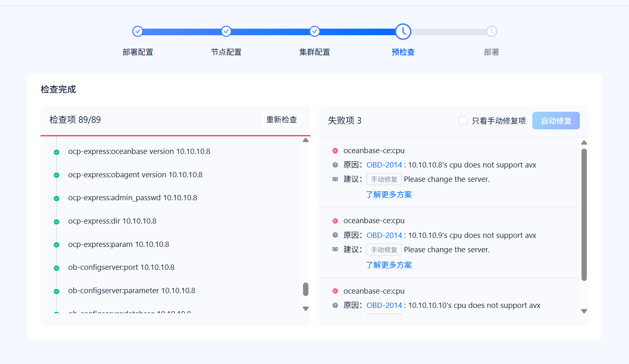The height and width of the screenshot is (364, 629).
Task: Click the 检查完成 title
Action: coord(58,89)
